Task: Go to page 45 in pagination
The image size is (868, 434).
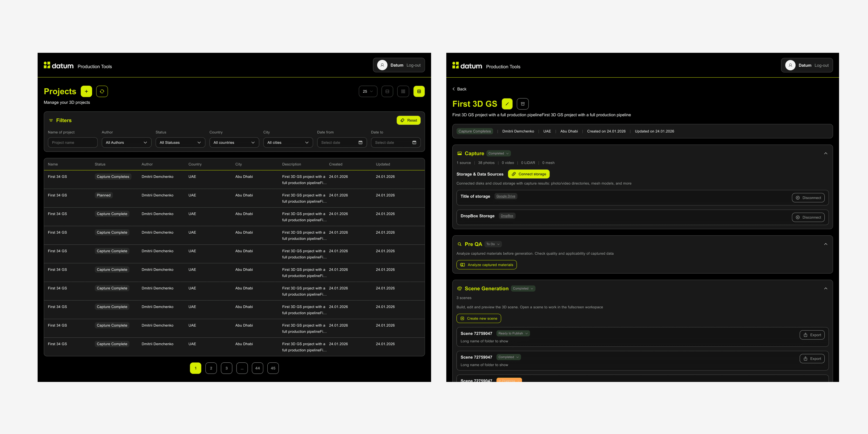Action: pos(273,368)
